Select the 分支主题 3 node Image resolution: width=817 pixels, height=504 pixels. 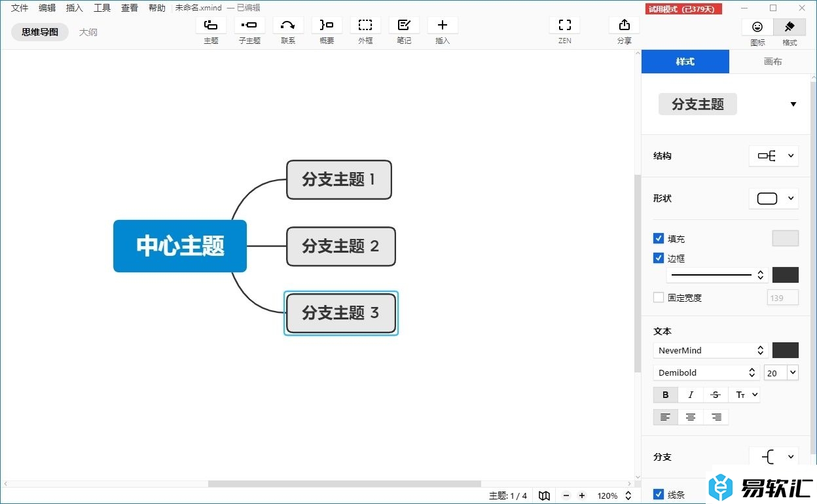point(341,313)
